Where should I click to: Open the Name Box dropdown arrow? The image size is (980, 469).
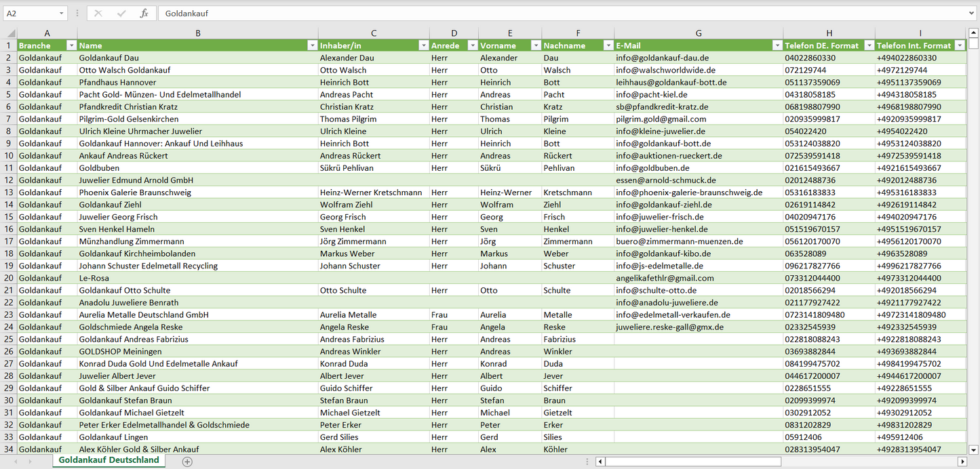(61, 14)
